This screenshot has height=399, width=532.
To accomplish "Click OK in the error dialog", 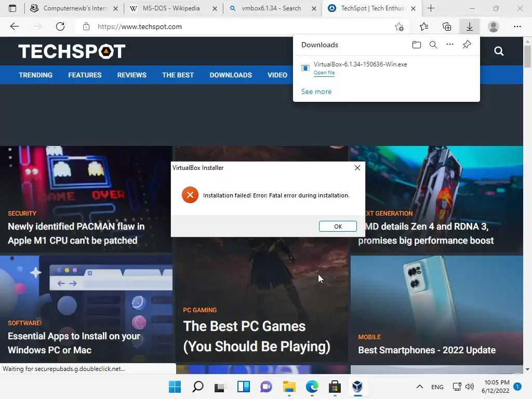I will point(338,227).
